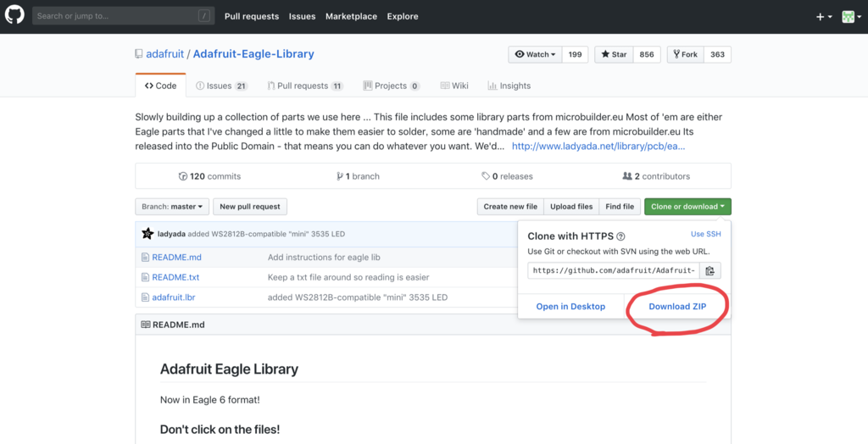The width and height of the screenshot is (868, 444).
Task: Select the HTTPS clone URL field
Action: click(x=614, y=270)
